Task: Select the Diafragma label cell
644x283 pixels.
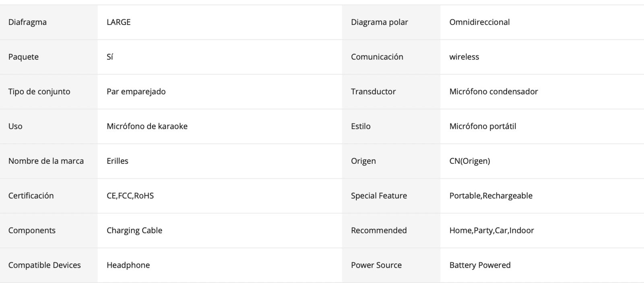Action: 49,22
